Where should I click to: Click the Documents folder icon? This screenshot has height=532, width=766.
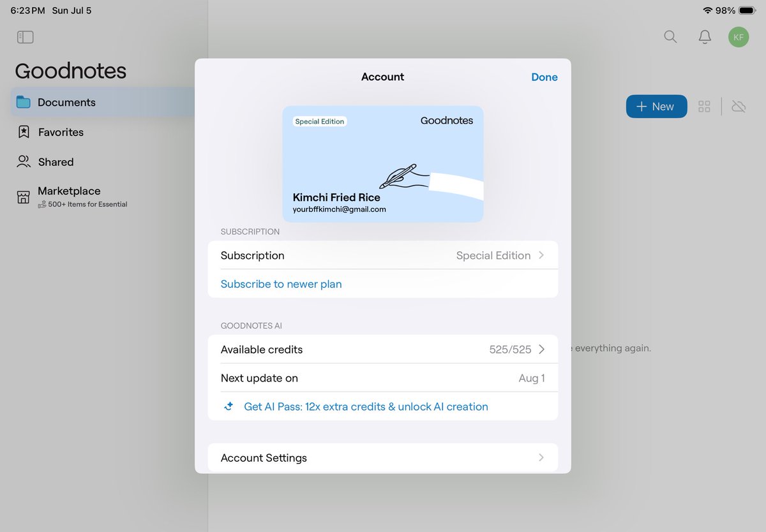click(x=24, y=102)
